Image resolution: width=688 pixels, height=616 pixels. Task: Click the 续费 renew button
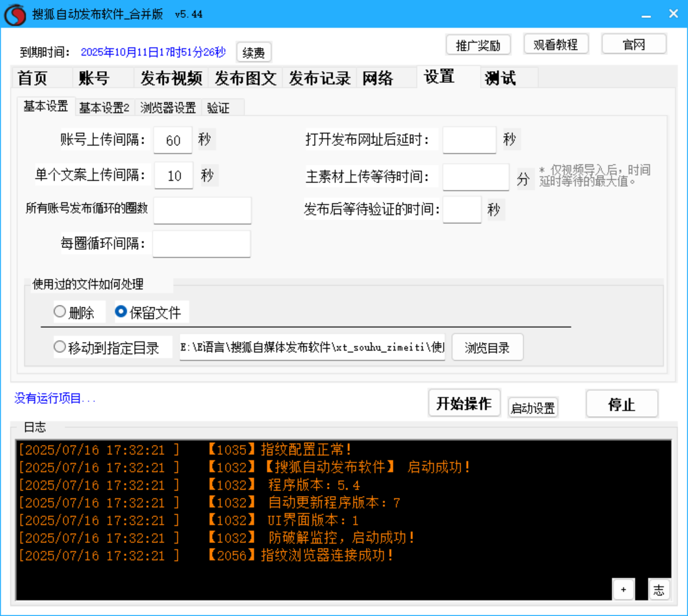[253, 53]
